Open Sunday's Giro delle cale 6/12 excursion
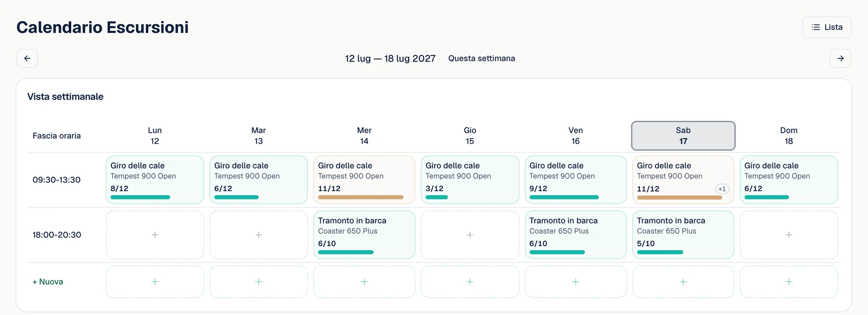This screenshot has width=868, height=315. coord(789,179)
